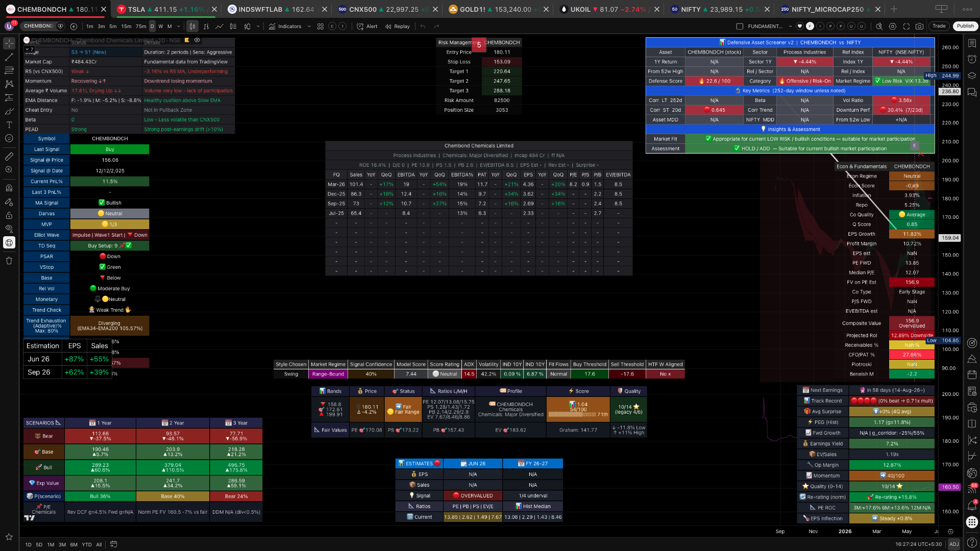The image size is (980, 551).
Task: Expand the Indicators favorites dropdown arrow
Action: pyautogui.click(x=309, y=26)
